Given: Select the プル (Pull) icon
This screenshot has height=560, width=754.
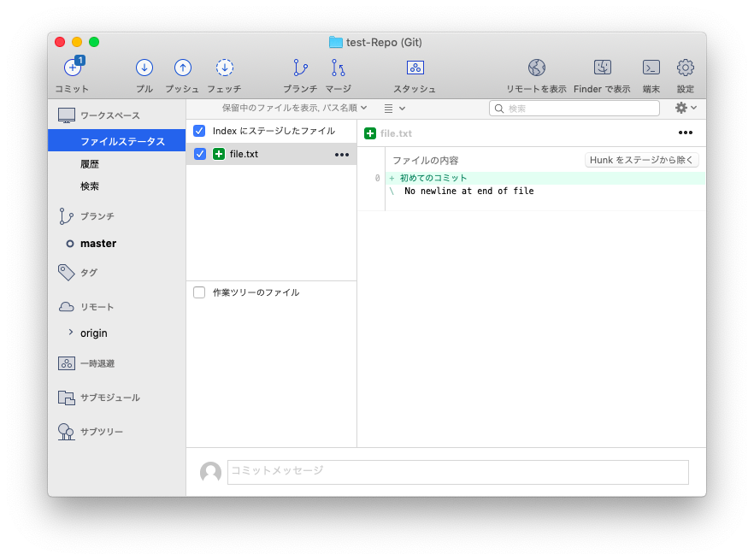Looking at the screenshot, I should click(x=144, y=68).
